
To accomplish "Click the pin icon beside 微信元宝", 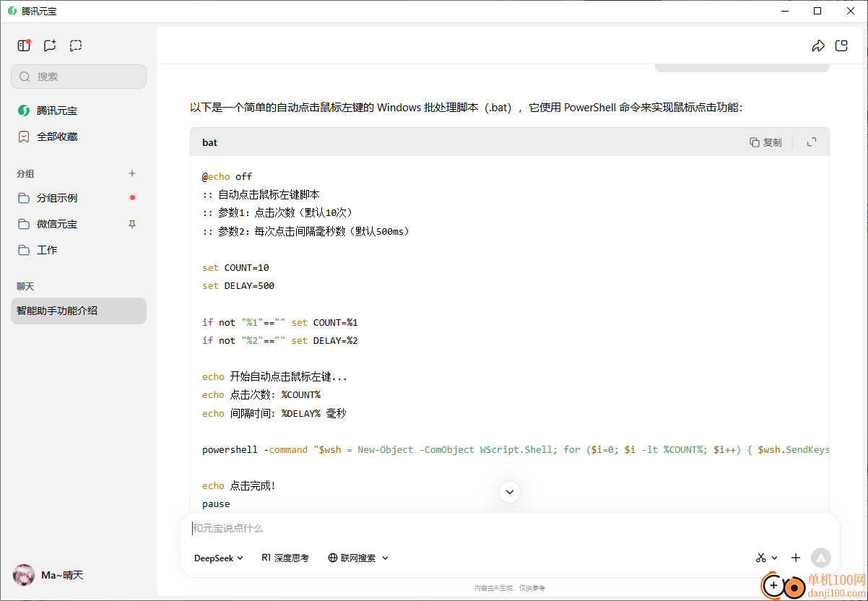I will [x=132, y=224].
